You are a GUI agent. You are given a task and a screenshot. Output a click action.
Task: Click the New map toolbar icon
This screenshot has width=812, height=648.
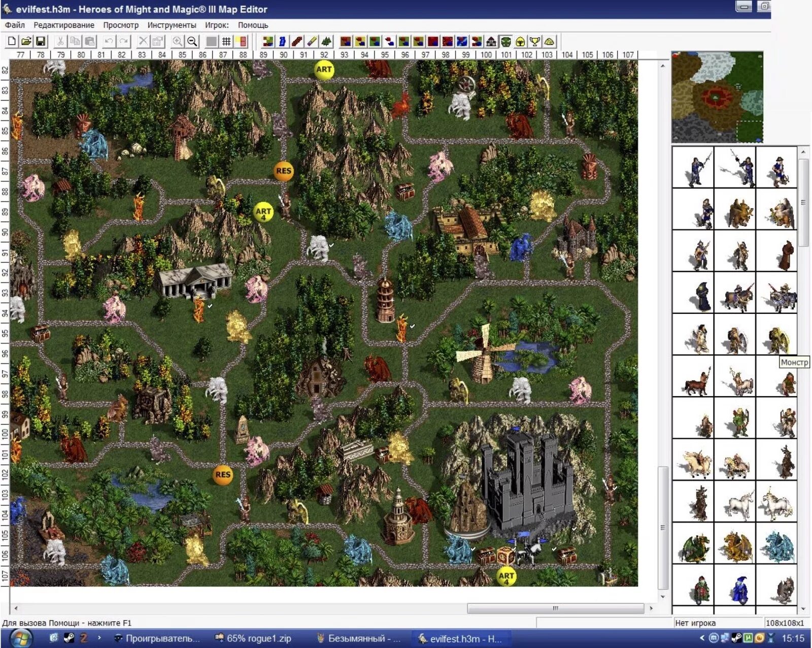pyautogui.click(x=12, y=42)
